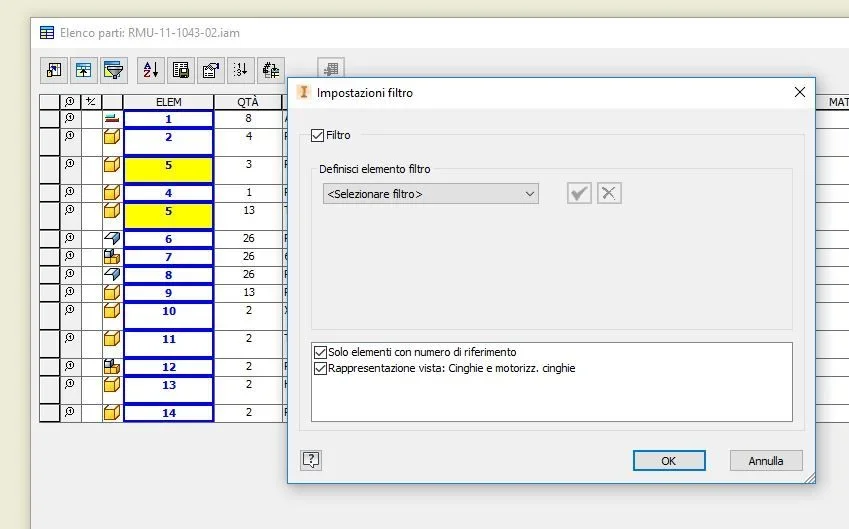
Task: Click the export parts list icon
Action: [x=181, y=70]
